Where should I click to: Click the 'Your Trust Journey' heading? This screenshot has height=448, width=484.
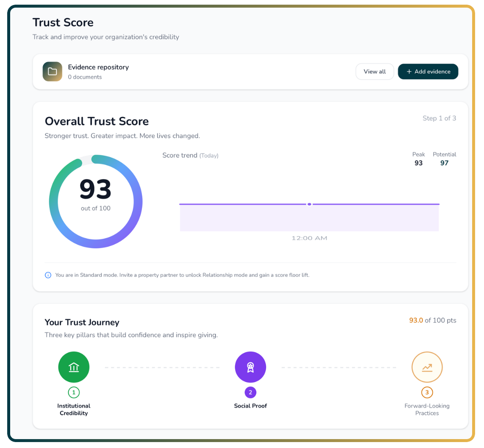click(x=82, y=323)
